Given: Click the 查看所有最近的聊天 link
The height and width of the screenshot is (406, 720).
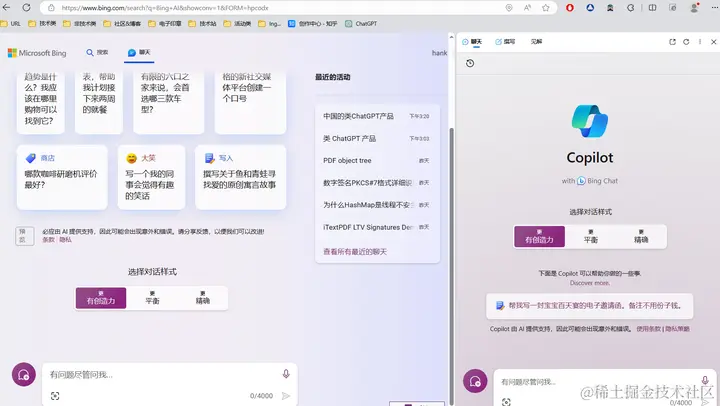Looking at the screenshot, I should tap(355, 252).
